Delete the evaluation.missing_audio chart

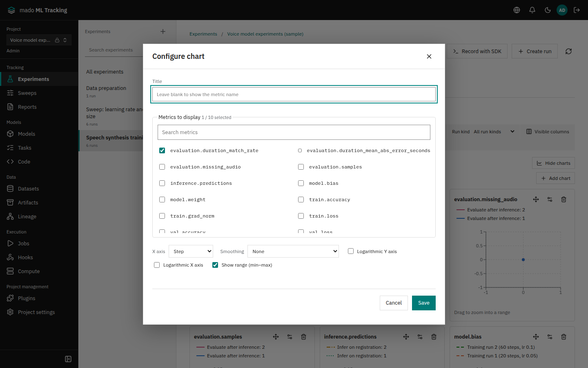point(563,200)
